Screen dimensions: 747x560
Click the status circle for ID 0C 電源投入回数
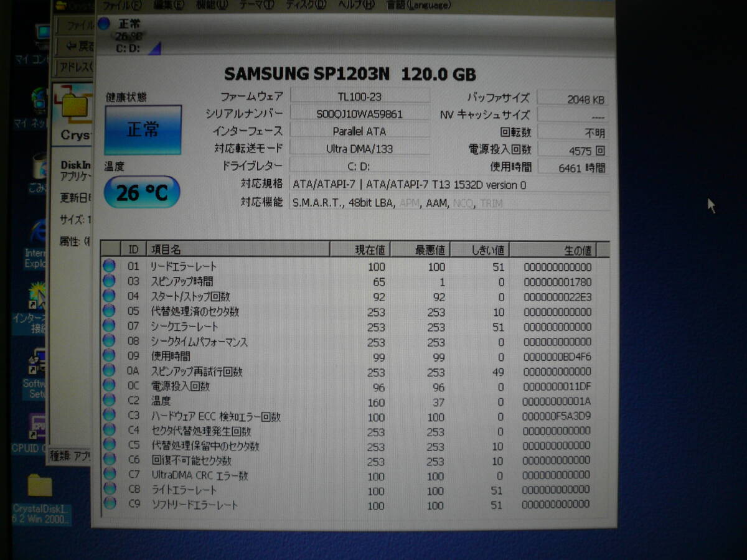point(110,385)
